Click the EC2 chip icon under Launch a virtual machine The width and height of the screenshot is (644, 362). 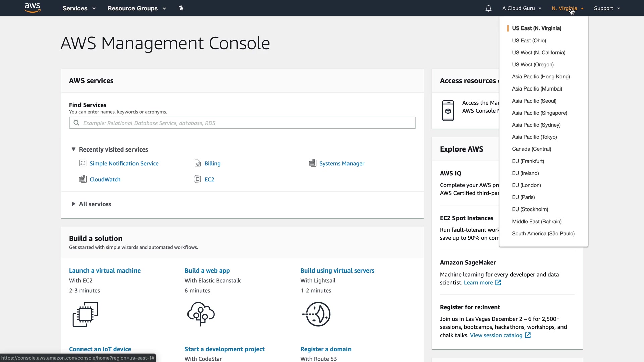tap(85, 314)
